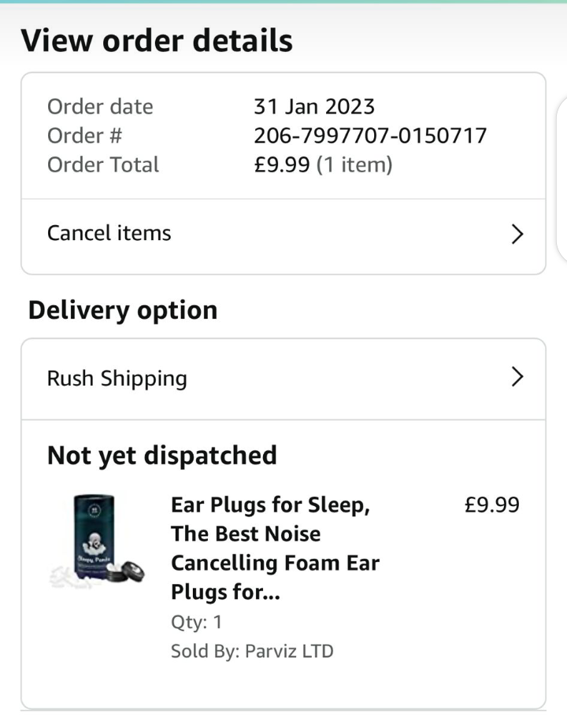Tap the Not yet dispatched status heading
This screenshot has width=567, height=728.
161,455
